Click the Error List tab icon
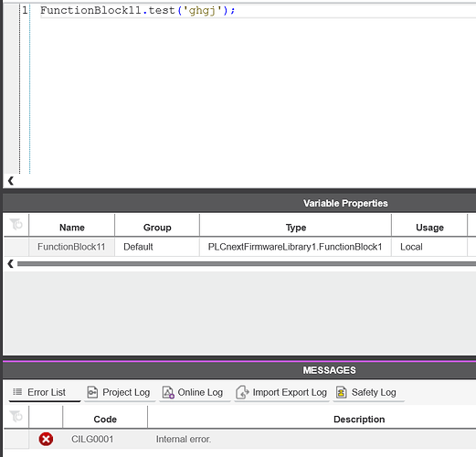 click(17, 392)
